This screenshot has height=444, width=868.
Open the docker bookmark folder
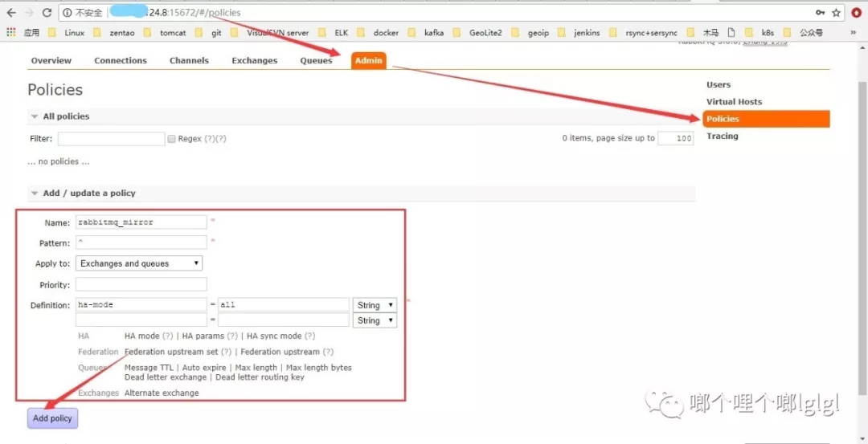click(378, 33)
